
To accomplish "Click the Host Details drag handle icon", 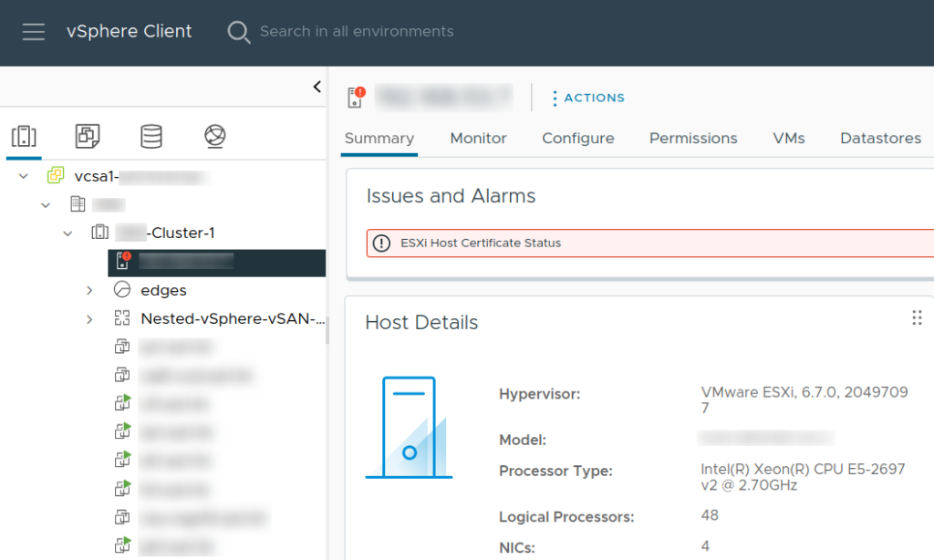I will tap(917, 317).
